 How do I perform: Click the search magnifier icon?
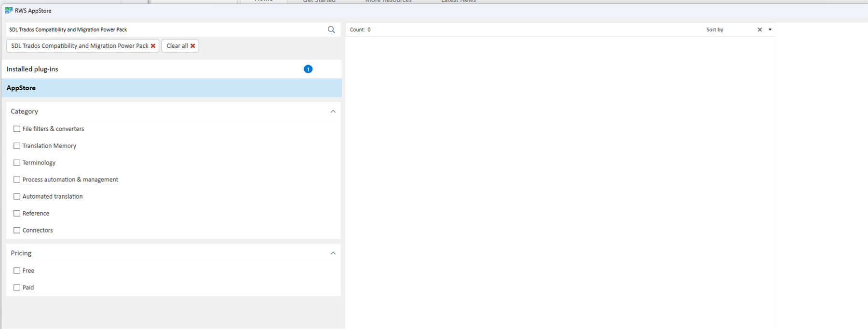(x=331, y=29)
